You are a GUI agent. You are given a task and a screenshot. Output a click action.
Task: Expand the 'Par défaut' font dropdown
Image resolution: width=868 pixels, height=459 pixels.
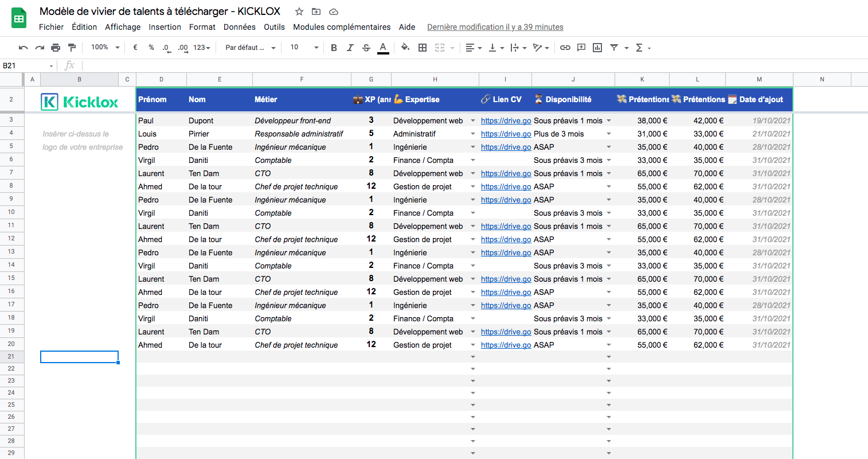coord(251,48)
